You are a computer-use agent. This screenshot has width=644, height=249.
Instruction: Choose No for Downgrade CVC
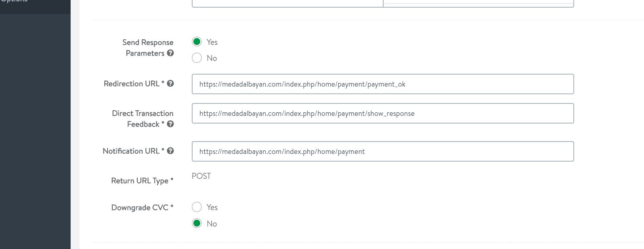pos(197,223)
